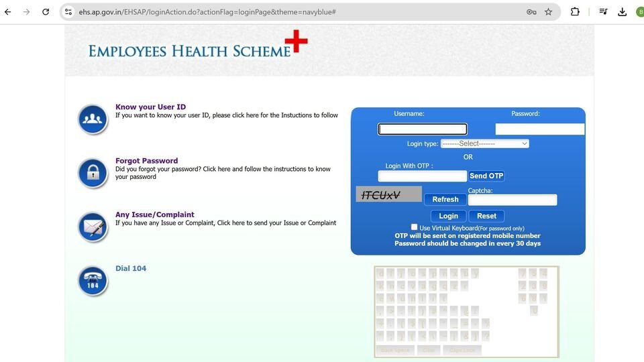This screenshot has height=362, width=644.
Task: Open the Forgot Password link
Action: (147, 160)
